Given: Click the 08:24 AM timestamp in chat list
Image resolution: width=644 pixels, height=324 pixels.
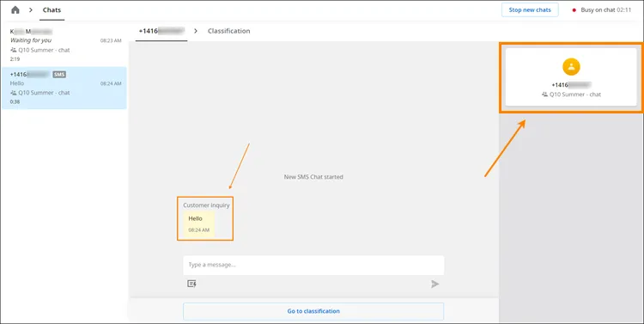Looking at the screenshot, I should coord(111,83).
